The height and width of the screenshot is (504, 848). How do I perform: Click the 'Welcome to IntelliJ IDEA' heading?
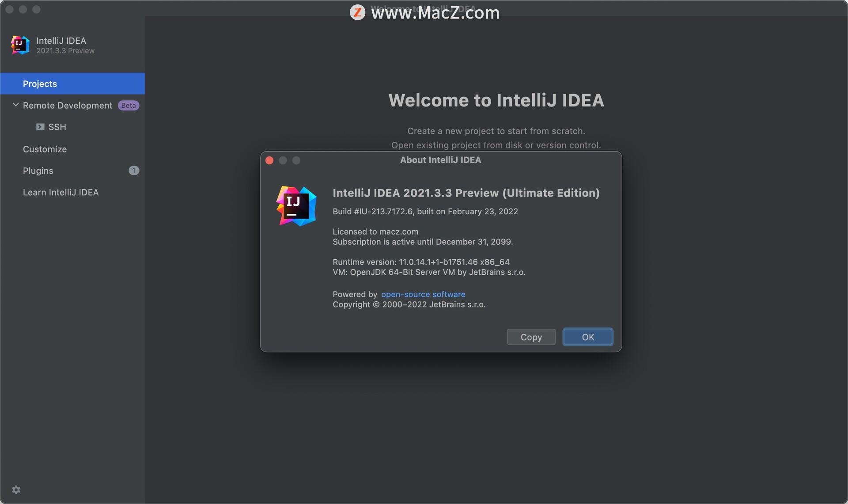tap(496, 100)
